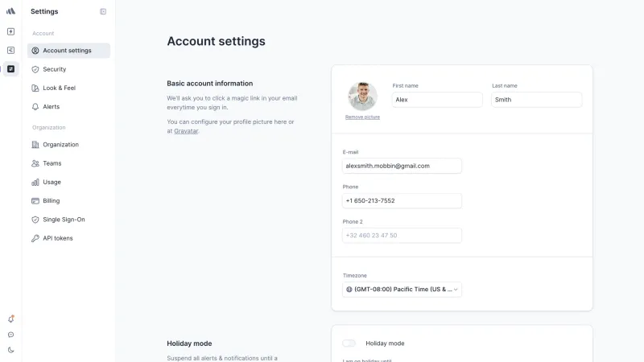Open the second left rail icon
Screen dimensions: 644x362
pos(10,50)
